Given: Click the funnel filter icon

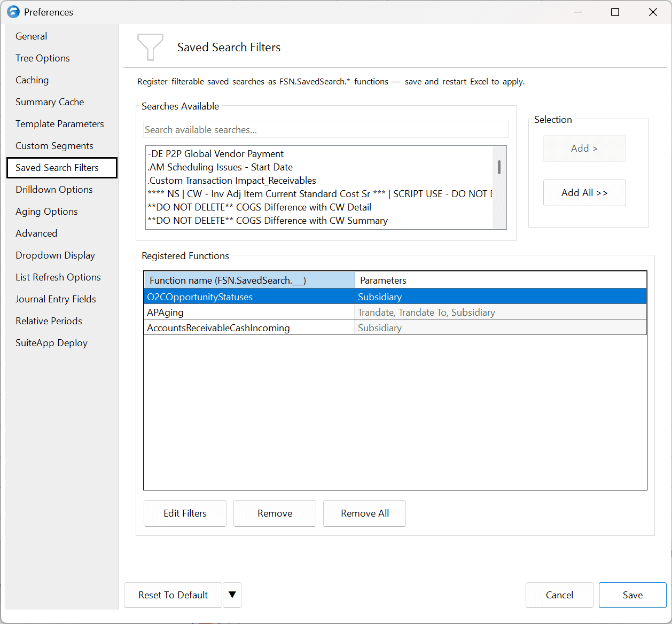Looking at the screenshot, I should coord(150,47).
